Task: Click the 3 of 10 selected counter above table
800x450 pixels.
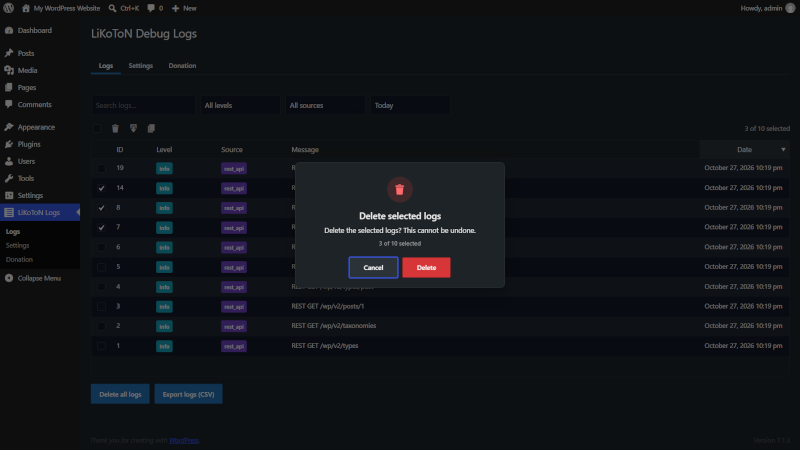Action: point(767,129)
